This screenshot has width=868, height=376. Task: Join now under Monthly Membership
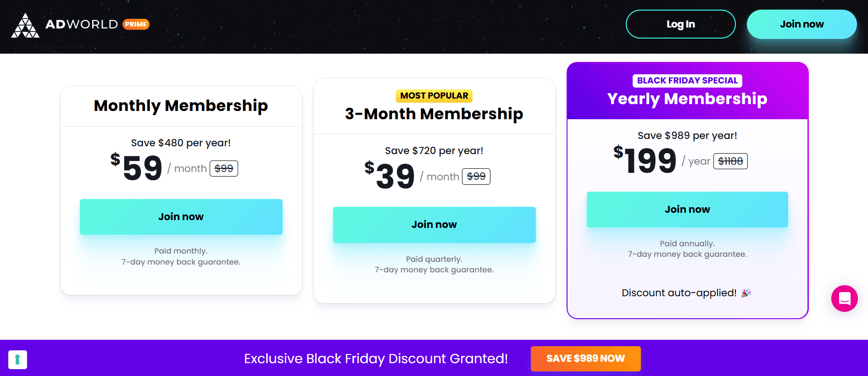pyautogui.click(x=181, y=217)
